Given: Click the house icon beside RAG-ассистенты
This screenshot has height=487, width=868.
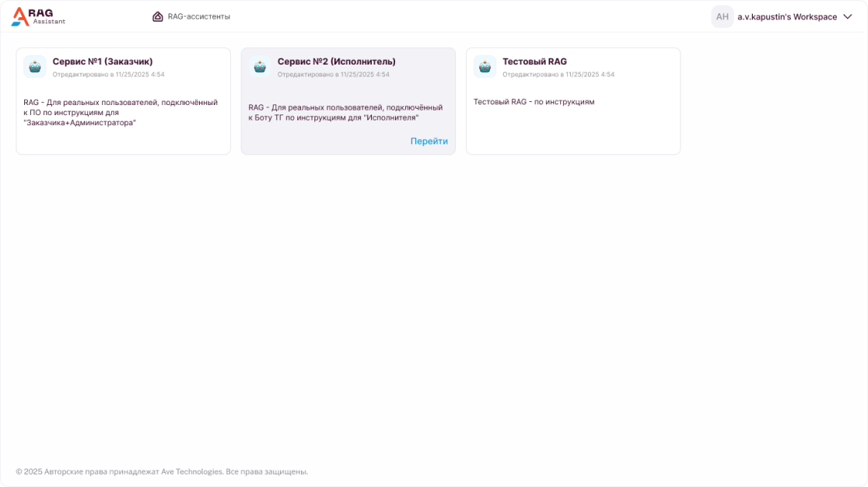Looking at the screenshot, I should (158, 16).
